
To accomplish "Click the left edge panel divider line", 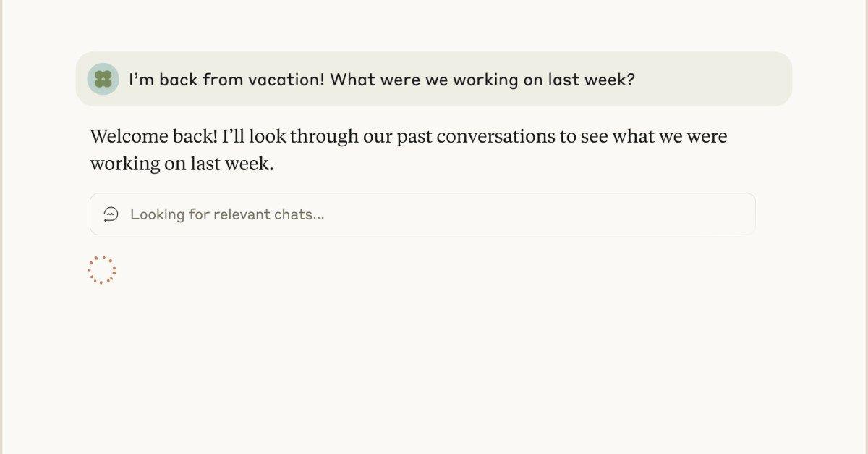I will point(5,227).
